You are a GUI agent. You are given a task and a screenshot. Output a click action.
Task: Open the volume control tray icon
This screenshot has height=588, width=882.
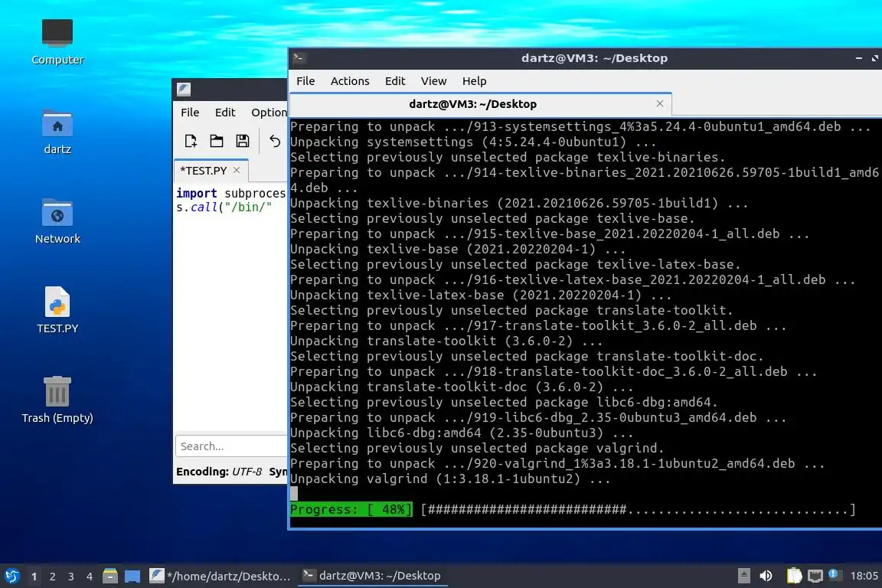766,576
